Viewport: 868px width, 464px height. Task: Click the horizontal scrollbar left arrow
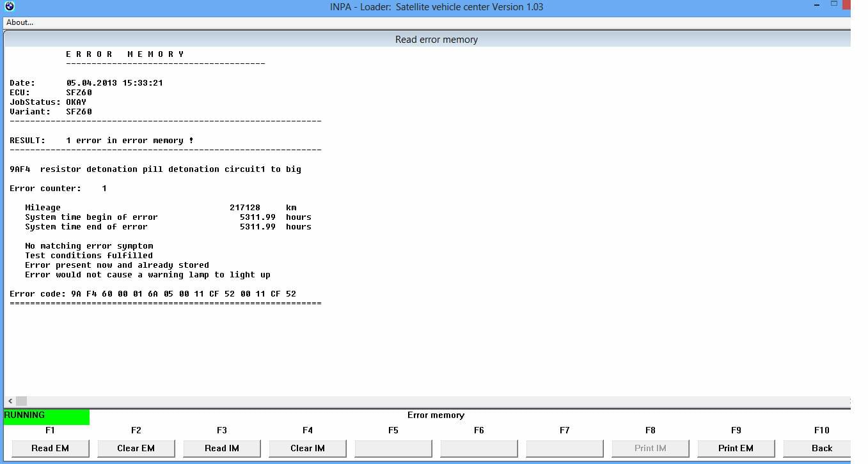[10, 401]
